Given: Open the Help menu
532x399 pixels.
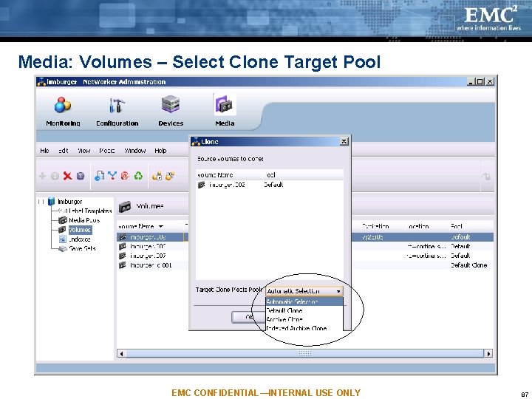Looking at the screenshot, I should click(x=160, y=151).
